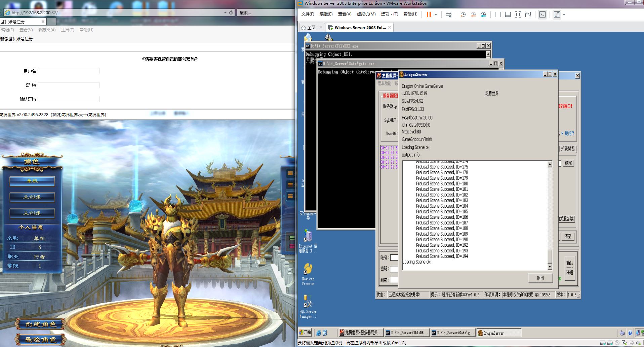Open VMware 查看(V) menu

point(345,14)
